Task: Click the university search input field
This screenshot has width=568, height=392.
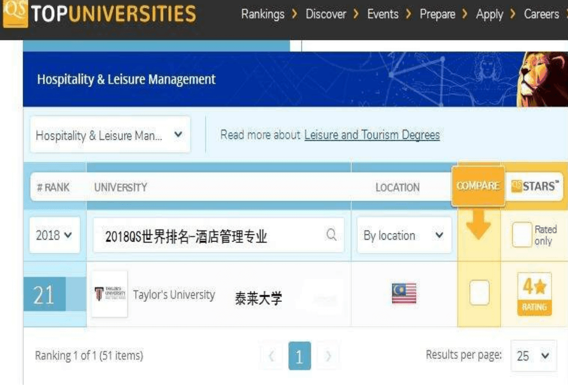Action: pyautogui.click(x=210, y=236)
